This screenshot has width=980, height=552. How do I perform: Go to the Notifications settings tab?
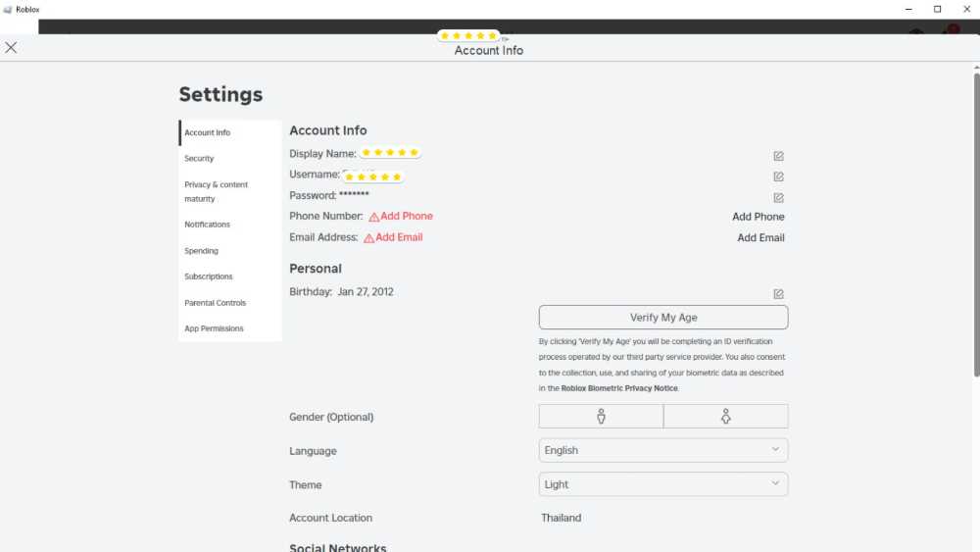230,225
